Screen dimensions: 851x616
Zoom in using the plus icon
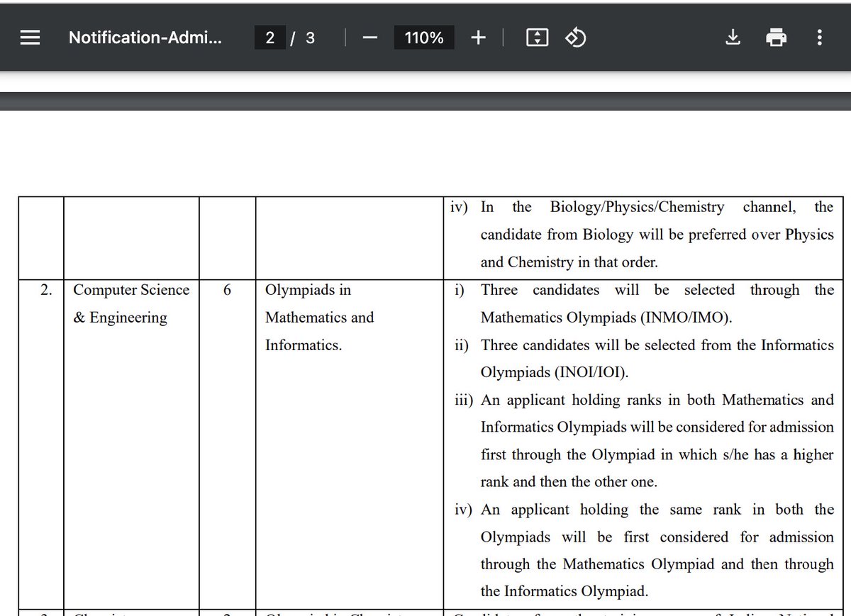tap(478, 37)
